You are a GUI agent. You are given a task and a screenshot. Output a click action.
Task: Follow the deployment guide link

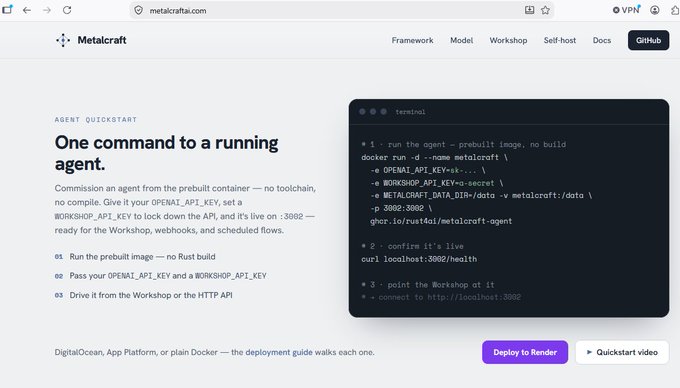(x=279, y=352)
